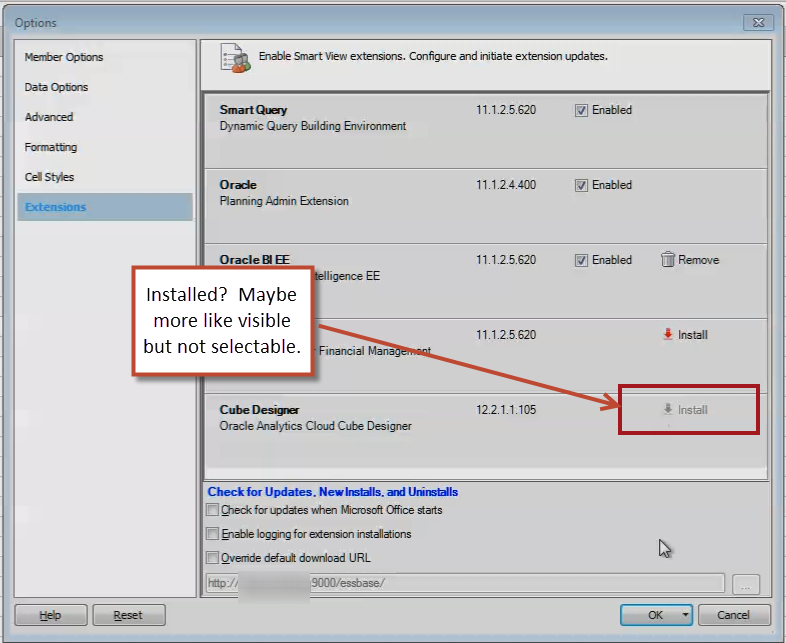Image resolution: width=786 pixels, height=643 pixels.
Task: Select the Smart Query extension name
Action: point(253,110)
